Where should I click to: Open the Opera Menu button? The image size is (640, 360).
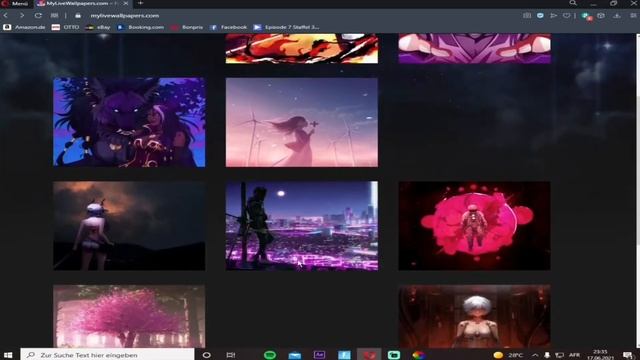pos(15,3)
